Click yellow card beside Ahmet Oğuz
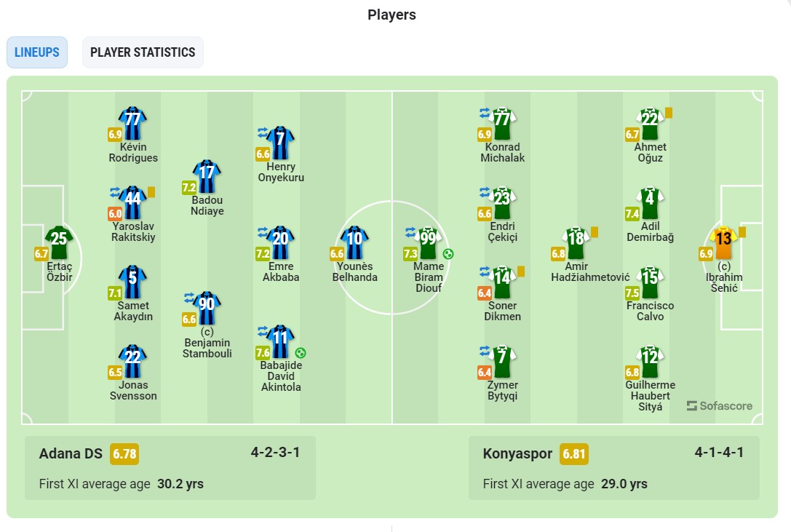The height and width of the screenshot is (532, 791). pyautogui.click(x=669, y=113)
